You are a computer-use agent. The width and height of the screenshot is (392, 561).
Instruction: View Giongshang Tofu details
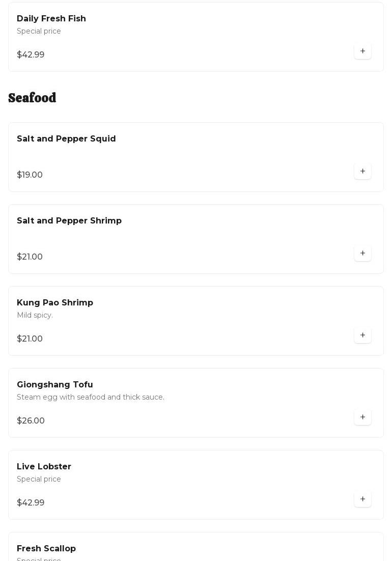pos(55,385)
